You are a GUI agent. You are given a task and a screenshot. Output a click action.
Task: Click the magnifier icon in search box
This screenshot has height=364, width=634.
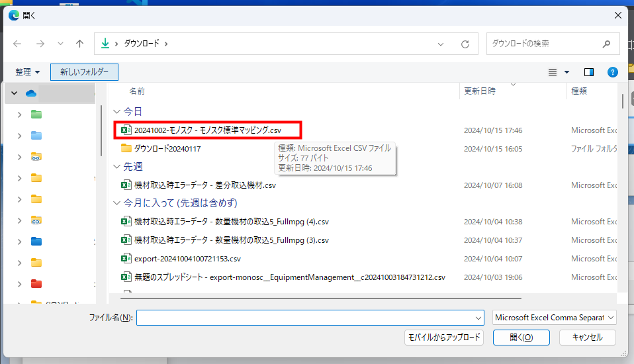(x=606, y=44)
